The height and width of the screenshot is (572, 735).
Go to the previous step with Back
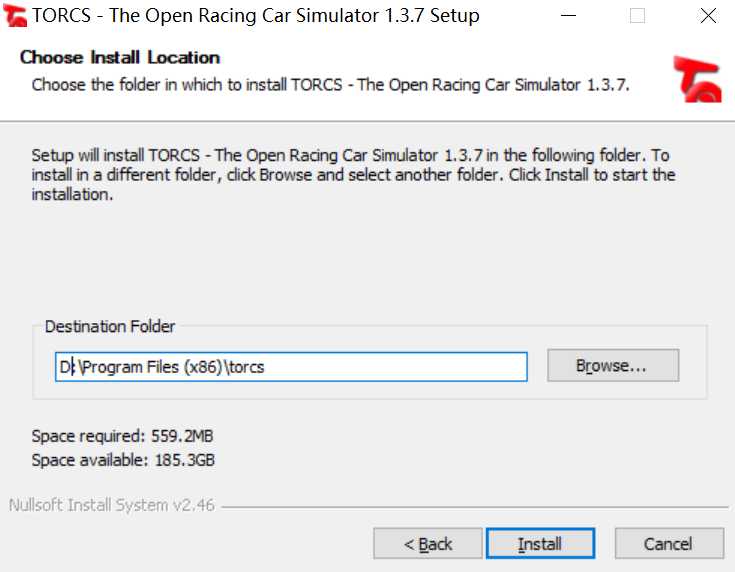pos(428,544)
